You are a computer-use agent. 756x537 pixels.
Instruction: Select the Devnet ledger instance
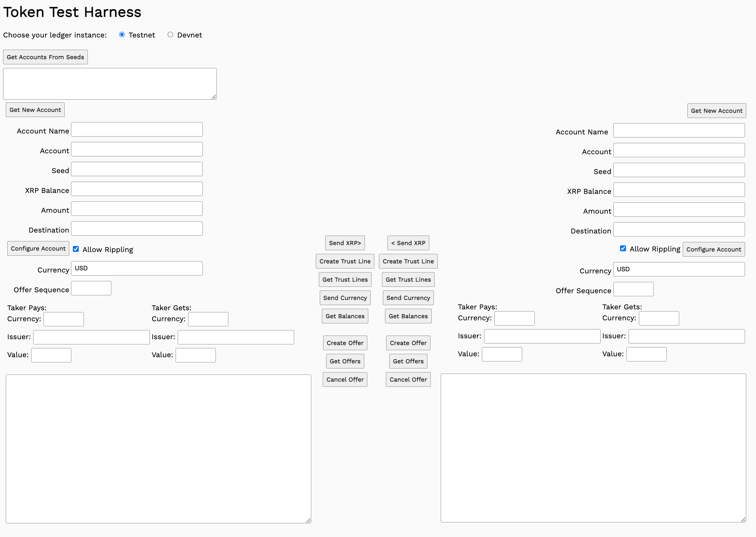coord(170,34)
